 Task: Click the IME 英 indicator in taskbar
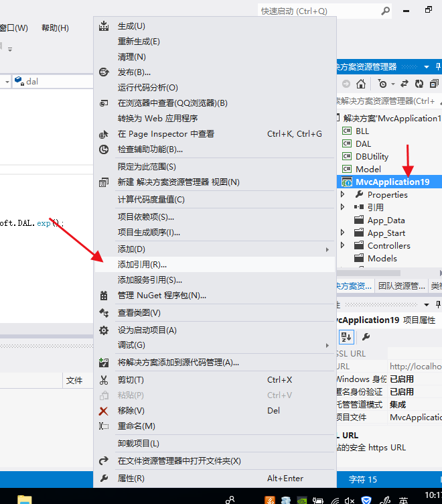(x=403, y=501)
